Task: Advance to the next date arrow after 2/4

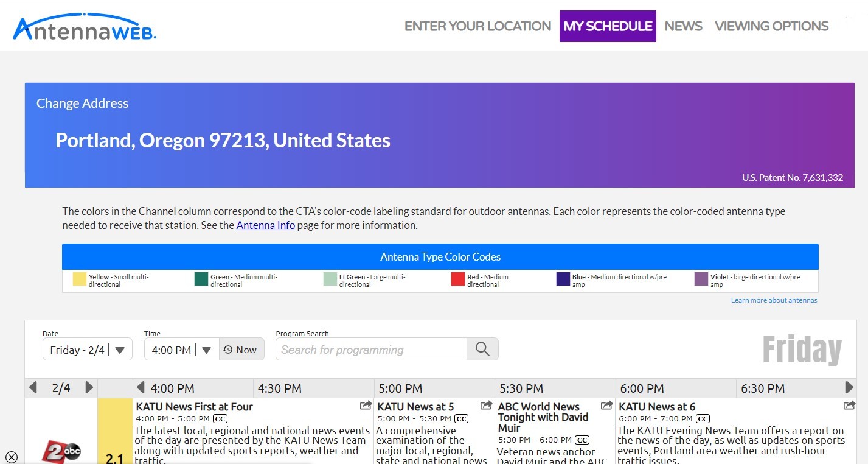Action: (89, 387)
